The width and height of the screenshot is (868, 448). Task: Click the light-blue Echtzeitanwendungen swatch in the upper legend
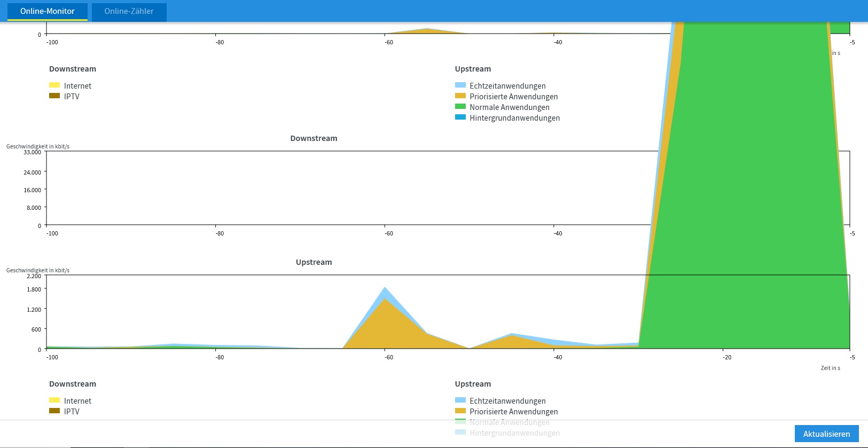(460, 85)
